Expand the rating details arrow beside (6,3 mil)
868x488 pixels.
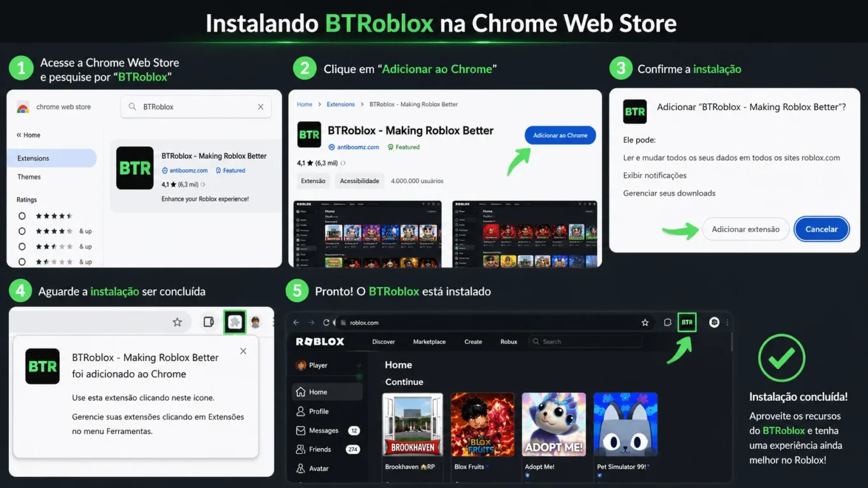pos(343,163)
